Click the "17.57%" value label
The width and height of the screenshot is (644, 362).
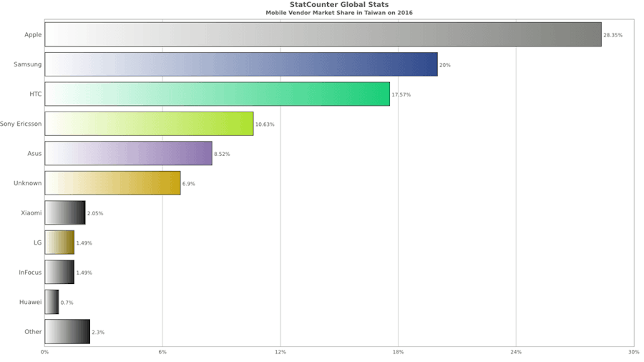(x=401, y=95)
